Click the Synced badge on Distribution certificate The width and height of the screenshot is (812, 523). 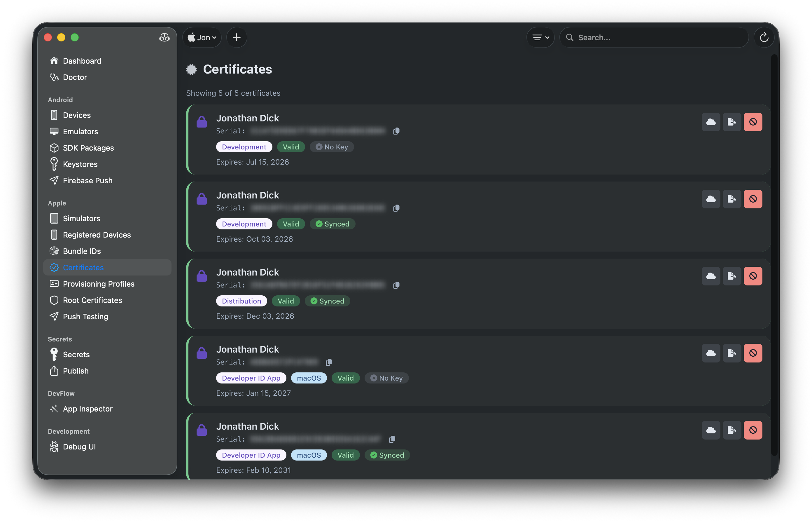[x=327, y=301]
